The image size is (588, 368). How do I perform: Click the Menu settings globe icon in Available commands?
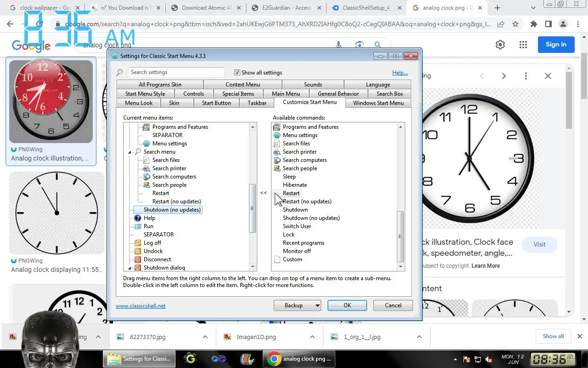click(x=277, y=135)
